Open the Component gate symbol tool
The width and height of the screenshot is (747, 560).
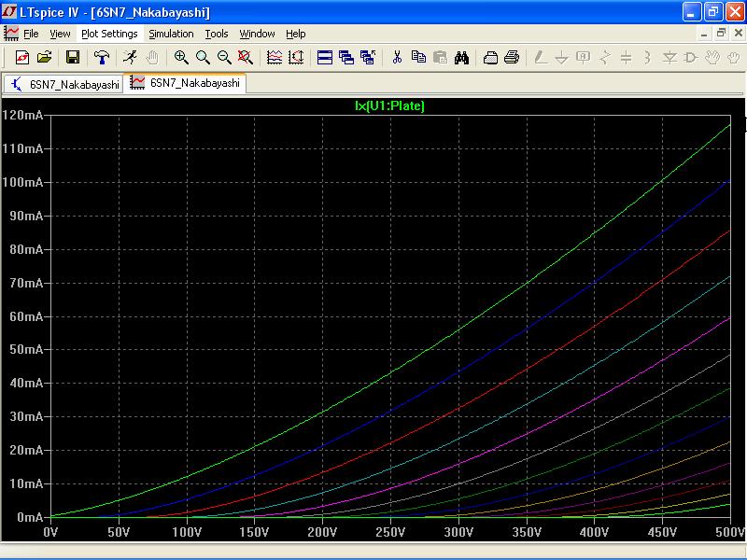pyautogui.click(x=691, y=58)
